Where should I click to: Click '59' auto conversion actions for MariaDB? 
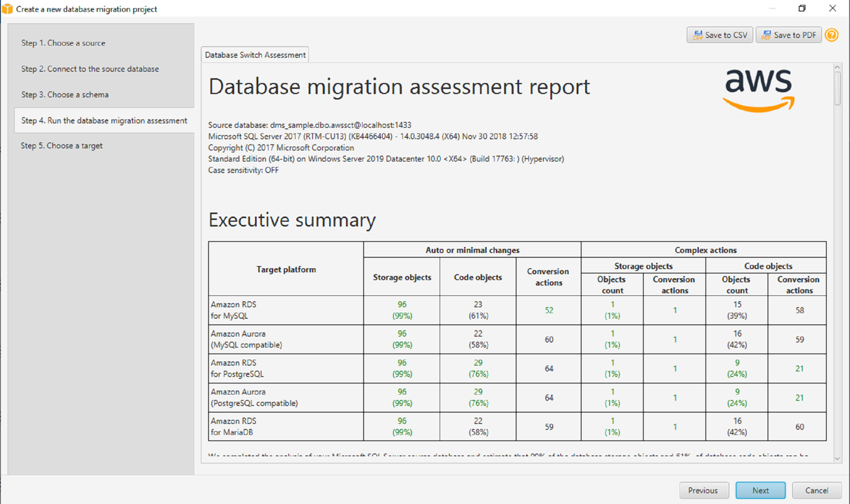point(549,427)
